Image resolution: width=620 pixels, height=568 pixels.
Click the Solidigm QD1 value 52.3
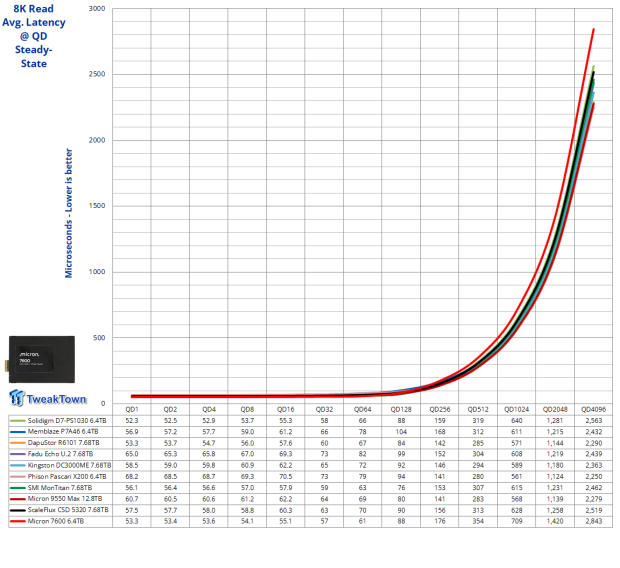coord(132,420)
